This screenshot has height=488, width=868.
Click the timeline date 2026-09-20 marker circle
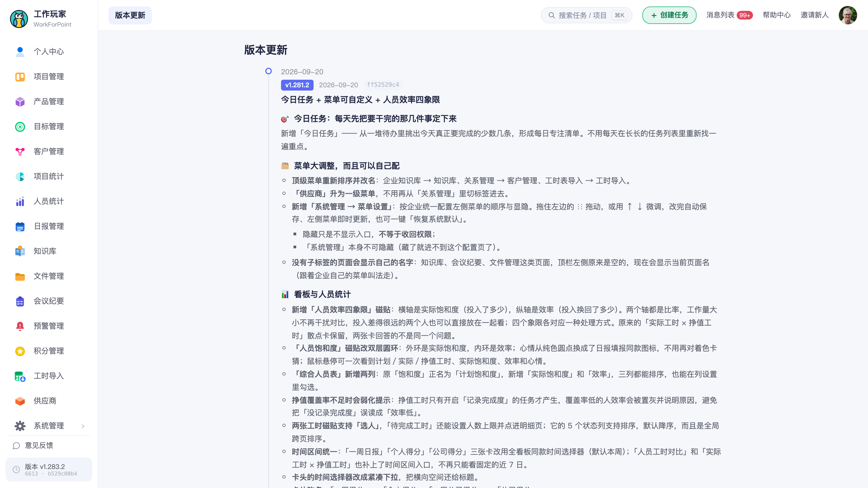click(269, 71)
